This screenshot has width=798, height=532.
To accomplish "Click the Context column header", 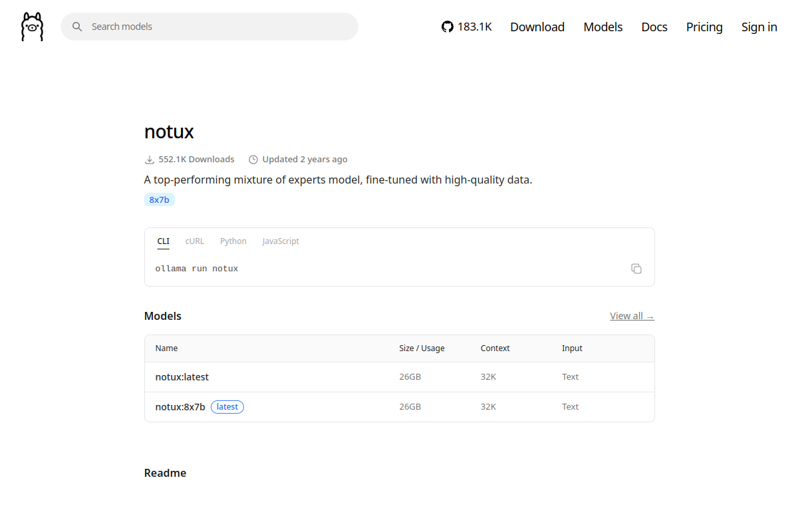I will pyautogui.click(x=495, y=348).
